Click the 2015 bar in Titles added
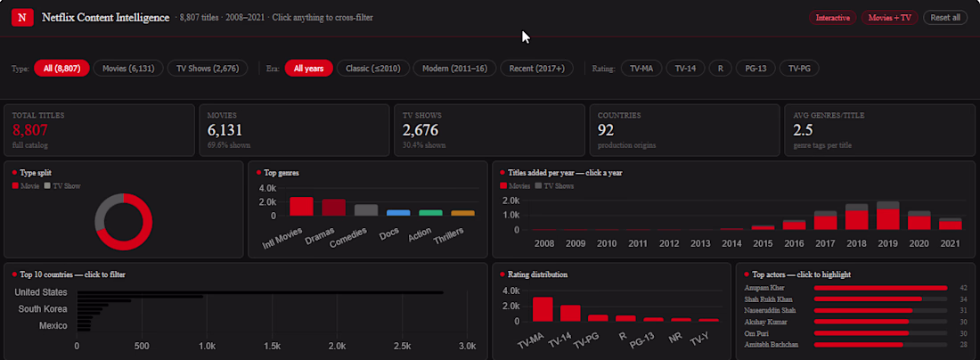Screen dimensions: 980x360 (x=763, y=227)
